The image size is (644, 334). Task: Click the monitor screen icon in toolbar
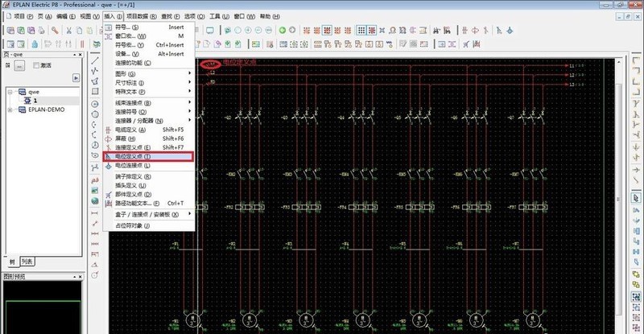(x=210, y=31)
